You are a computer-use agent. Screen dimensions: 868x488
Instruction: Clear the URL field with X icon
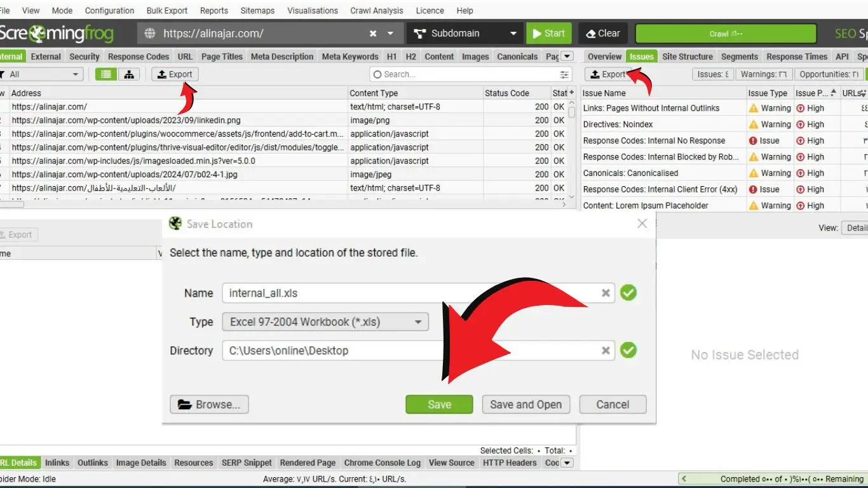pos(373,34)
